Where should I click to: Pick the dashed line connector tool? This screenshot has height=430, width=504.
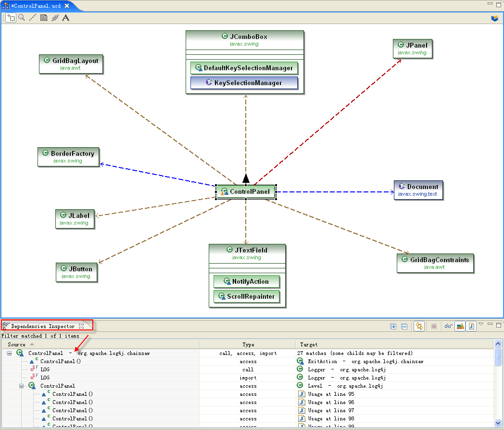click(33, 18)
